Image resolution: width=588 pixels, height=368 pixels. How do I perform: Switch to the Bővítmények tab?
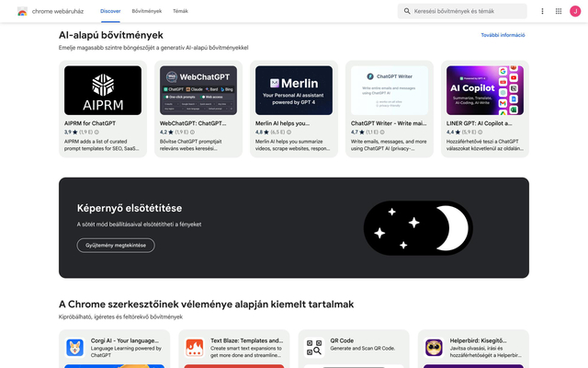pyautogui.click(x=147, y=11)
